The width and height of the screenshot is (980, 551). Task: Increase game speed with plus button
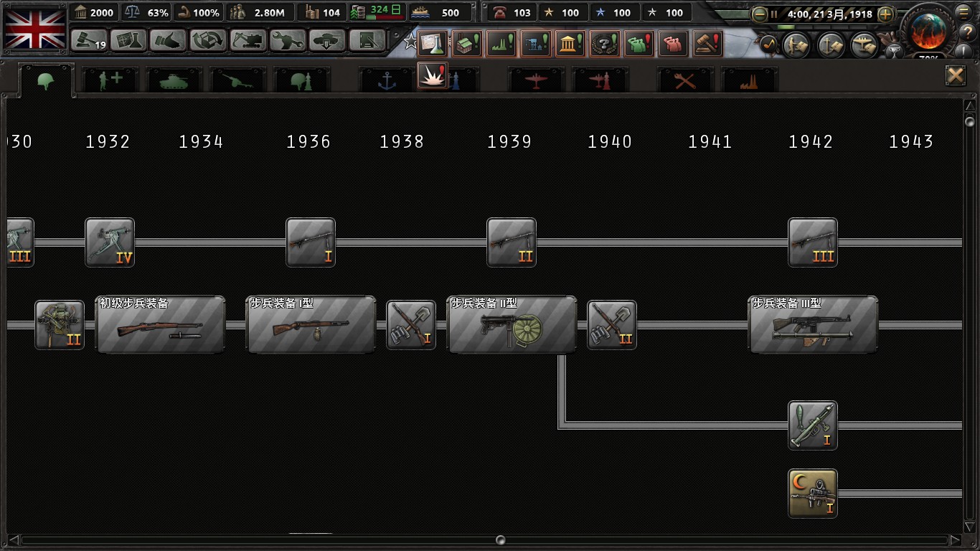[x=886, y=14]
